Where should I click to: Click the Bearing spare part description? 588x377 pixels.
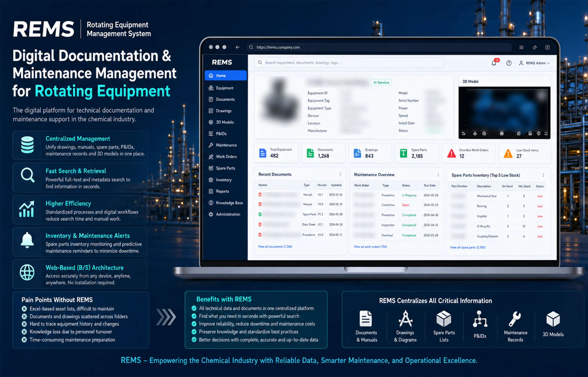(481, 206)
